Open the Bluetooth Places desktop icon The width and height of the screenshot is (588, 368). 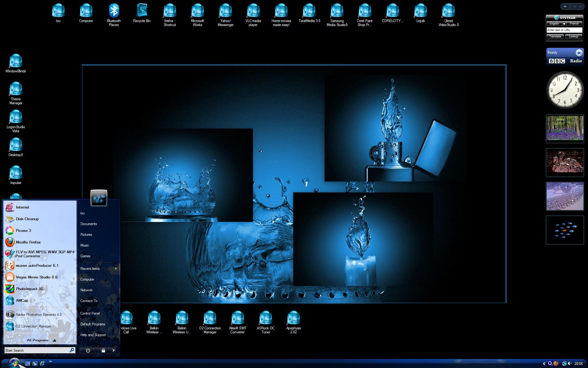[114, 15]
